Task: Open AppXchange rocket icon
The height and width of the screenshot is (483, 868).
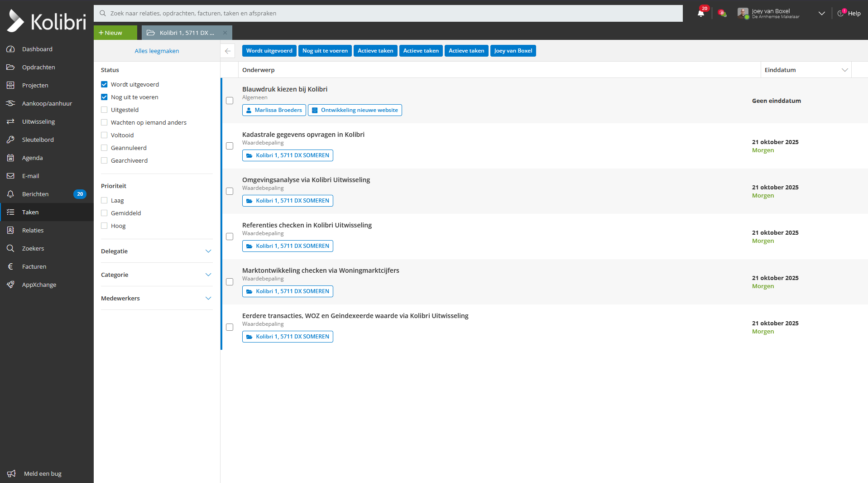Action: coord(10,285)
